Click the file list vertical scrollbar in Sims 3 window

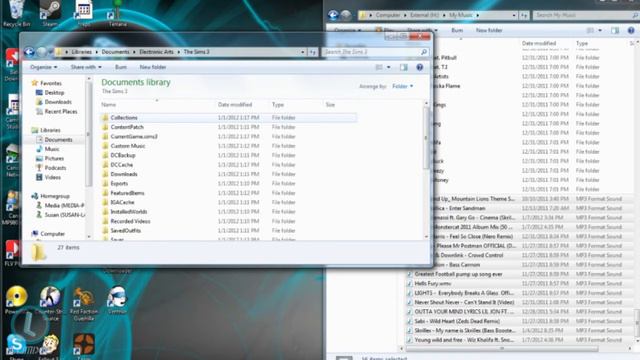click(x=427, y=139)
